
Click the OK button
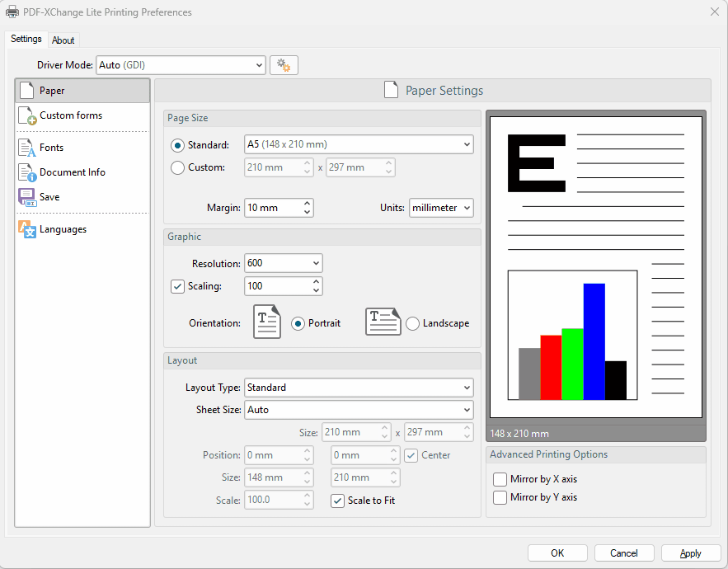tap(557, 553)
